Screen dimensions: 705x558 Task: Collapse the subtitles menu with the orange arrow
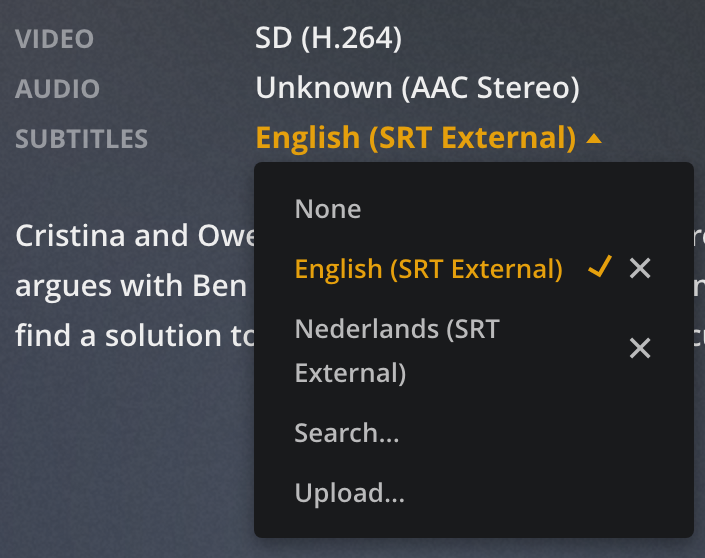594,139
